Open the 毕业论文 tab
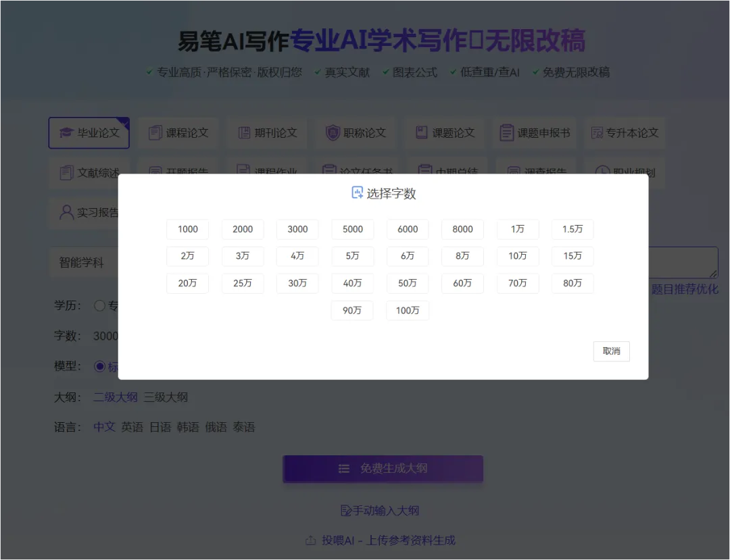The height and width of the screenshot is (560, 730). pyautogui.click(x=89, y=133)
